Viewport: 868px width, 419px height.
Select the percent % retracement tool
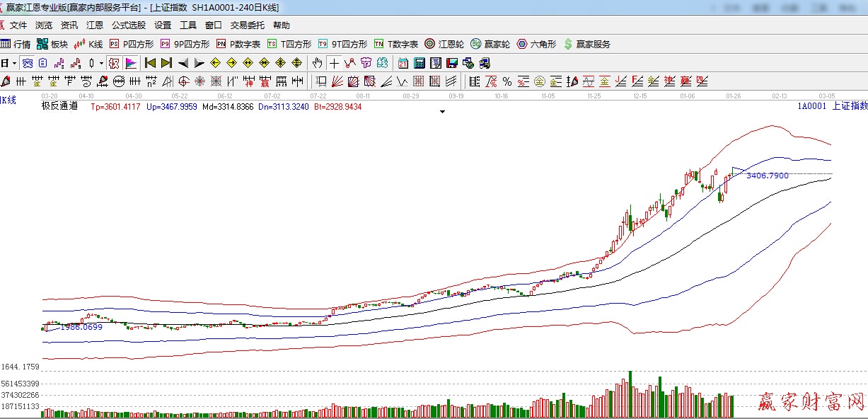click(x=507, y=81)
